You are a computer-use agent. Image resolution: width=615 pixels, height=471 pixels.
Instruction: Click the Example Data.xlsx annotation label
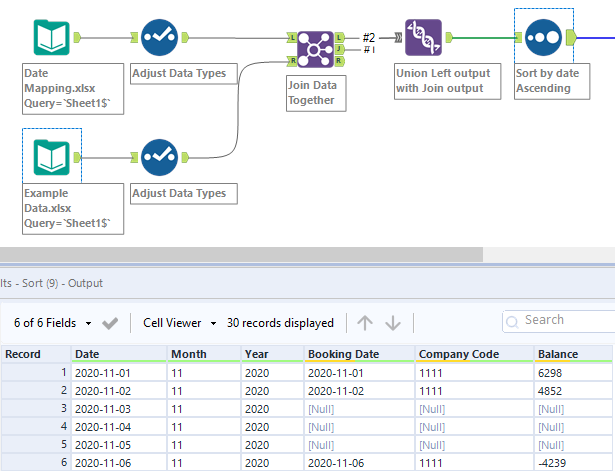point(73,209)
